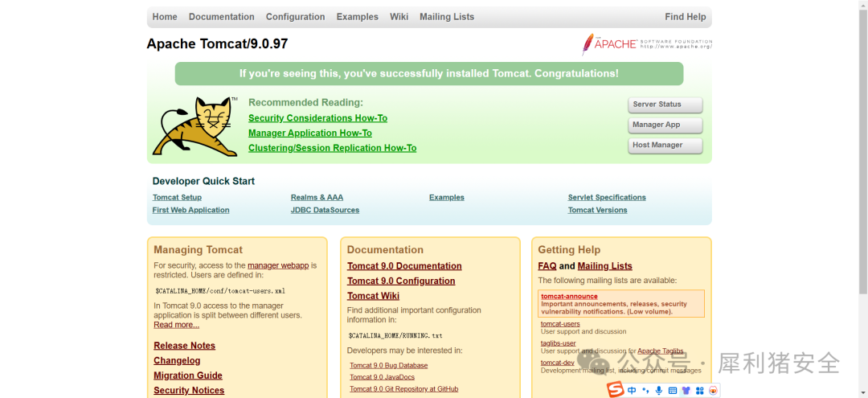The height and width of the screenshot is (398, 868).
Task: Open Tomcat 9.0 Git Repository at GitHub
Action: point(404,389)
